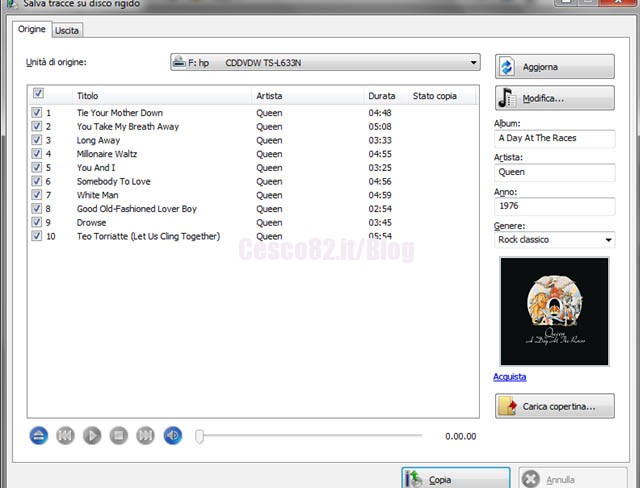Select the row Somebody To Love
The image size is (640, 488).
(253, 181)
